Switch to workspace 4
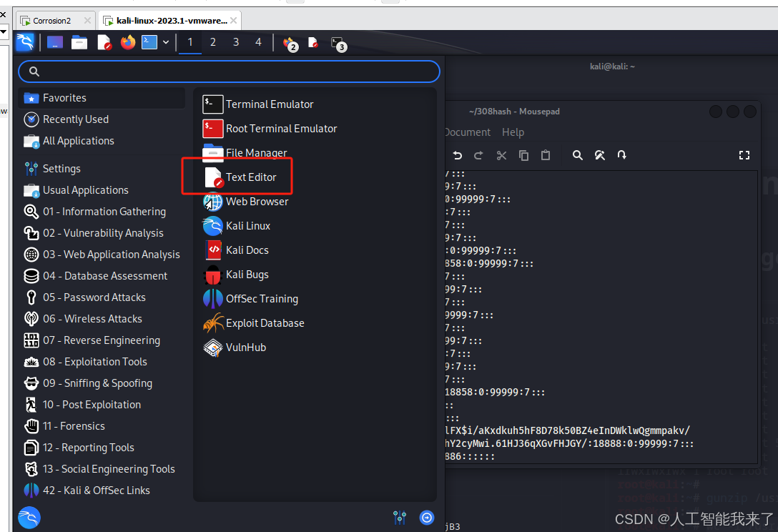 [258, 43]
